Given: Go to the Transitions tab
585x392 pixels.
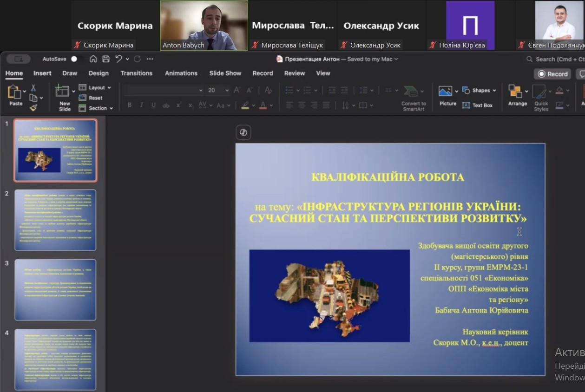Looking at the screenshot, I should (136, 73).
